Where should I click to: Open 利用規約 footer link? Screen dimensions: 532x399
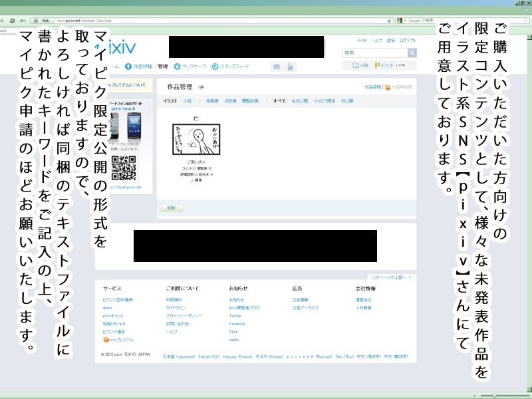(x=174, y=300)
